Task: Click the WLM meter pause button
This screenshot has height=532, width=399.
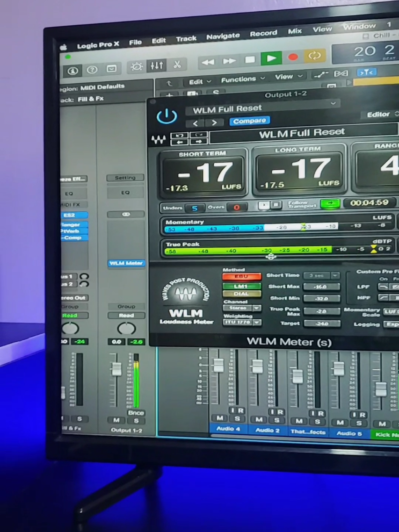Action: (x=276, y=205)
